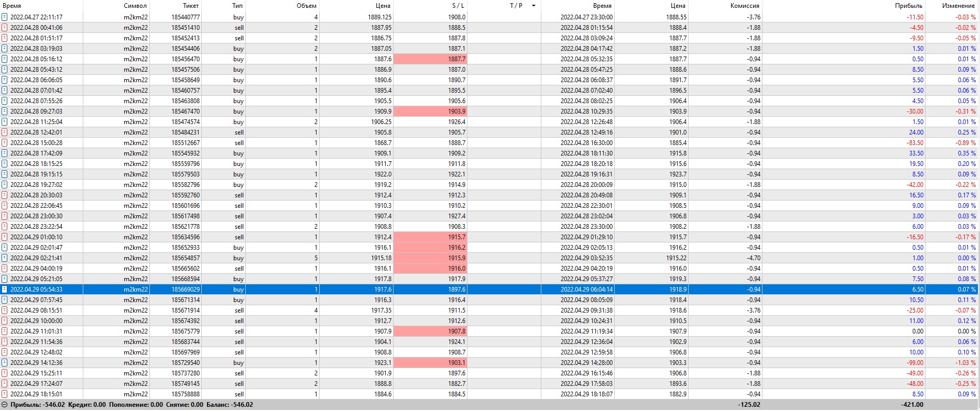980x411 pixels.
Task: Select ticket number 185451410
Action: (186, 28)
